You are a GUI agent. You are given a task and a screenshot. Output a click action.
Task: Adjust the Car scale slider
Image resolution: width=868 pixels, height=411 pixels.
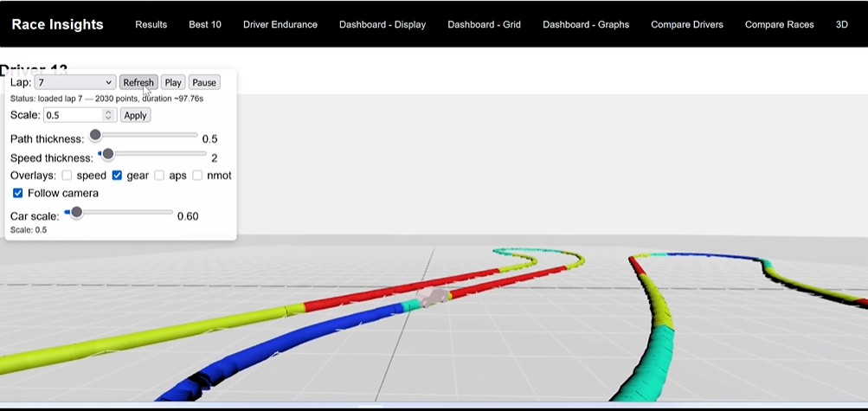119,212
